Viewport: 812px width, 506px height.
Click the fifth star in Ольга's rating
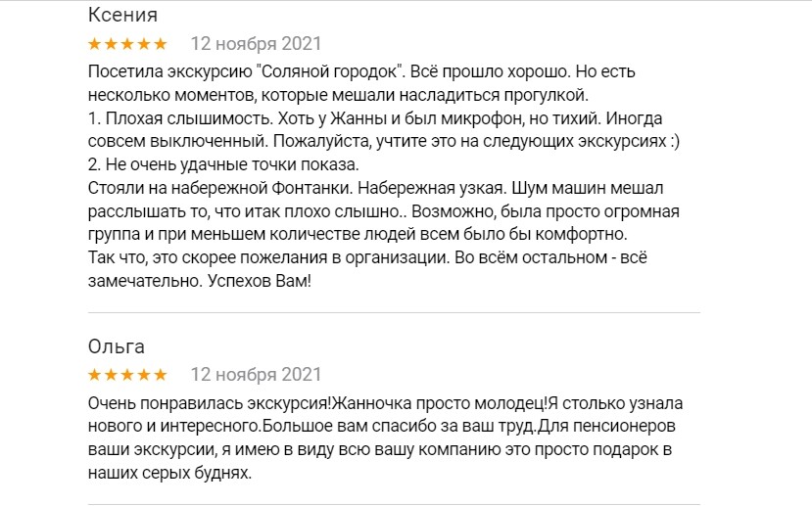pyautogui.click(x=160, y=375)
